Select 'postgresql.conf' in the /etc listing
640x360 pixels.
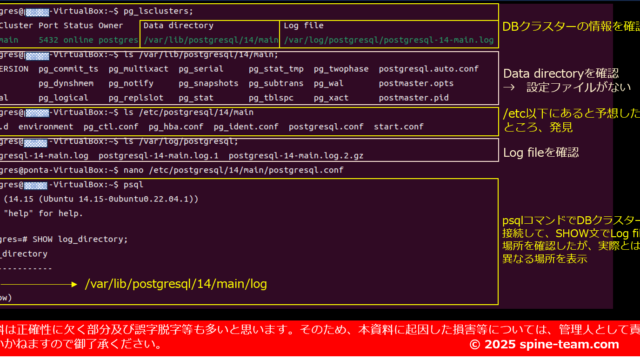(326, 127)
